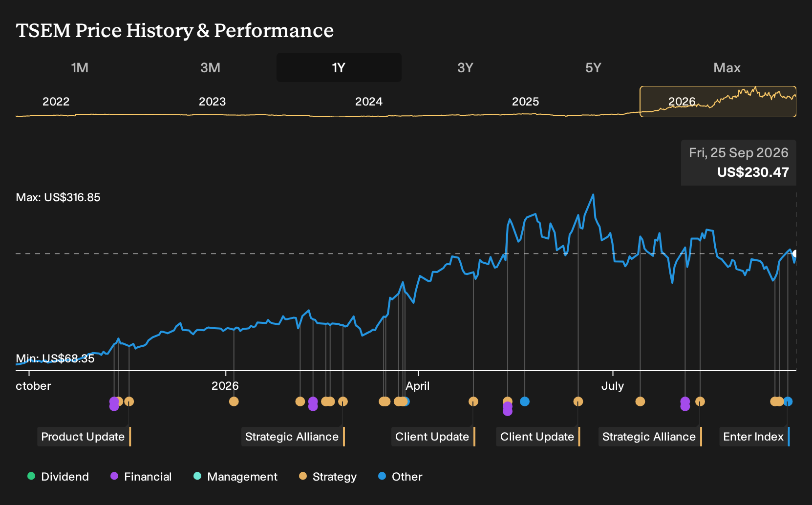
Task: Click the April x-axis label
Action: click(418, 386)
